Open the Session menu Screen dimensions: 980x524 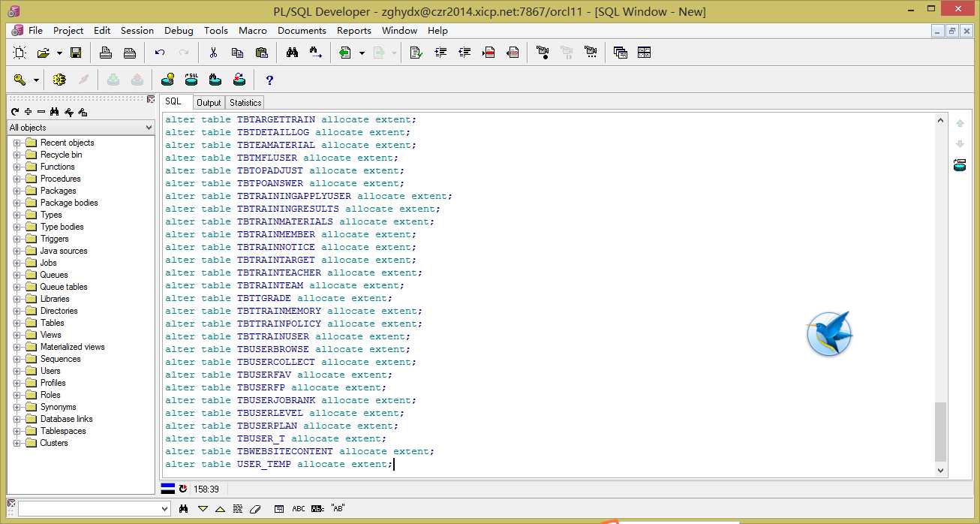click(137, 31)
